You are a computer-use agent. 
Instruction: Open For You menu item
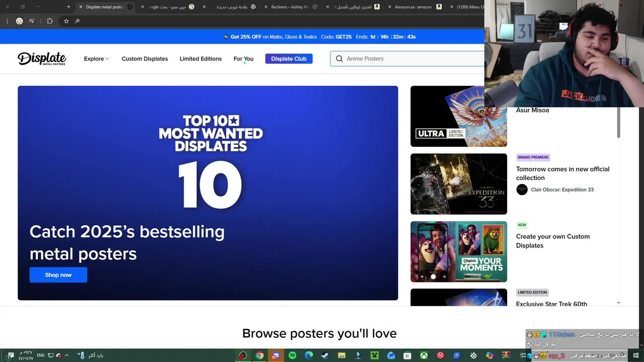click(x=244, y=59)
